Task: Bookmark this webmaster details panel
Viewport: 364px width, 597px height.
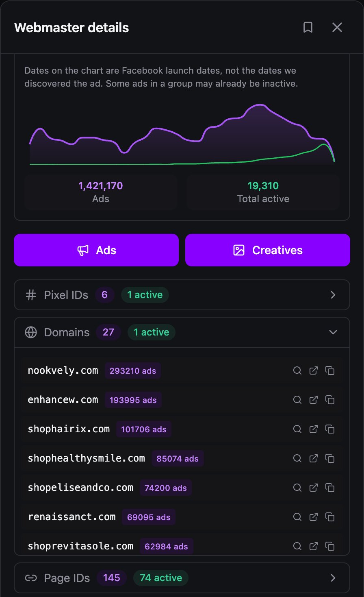Action: click(308, 27)
